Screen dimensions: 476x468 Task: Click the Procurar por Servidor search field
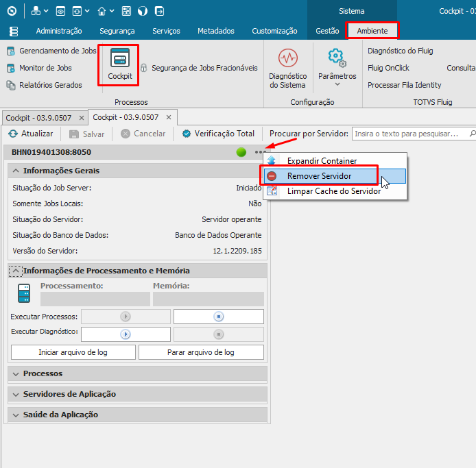[410, 134]
